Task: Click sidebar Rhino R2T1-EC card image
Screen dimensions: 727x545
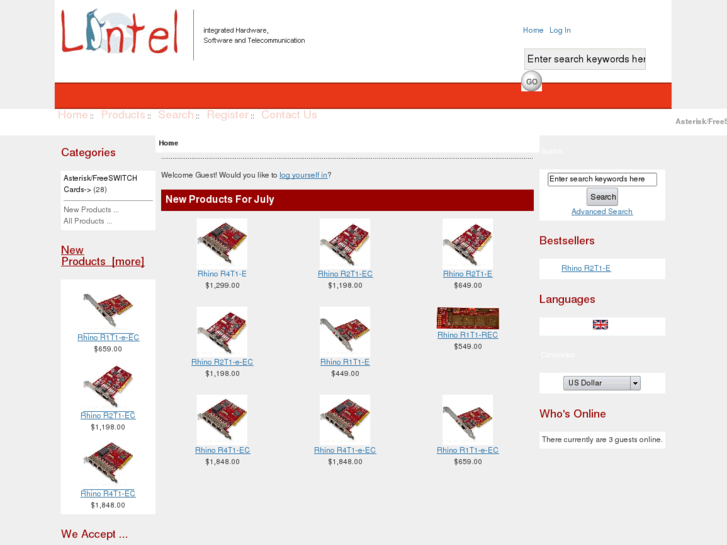Action: (x=108, y=386)
